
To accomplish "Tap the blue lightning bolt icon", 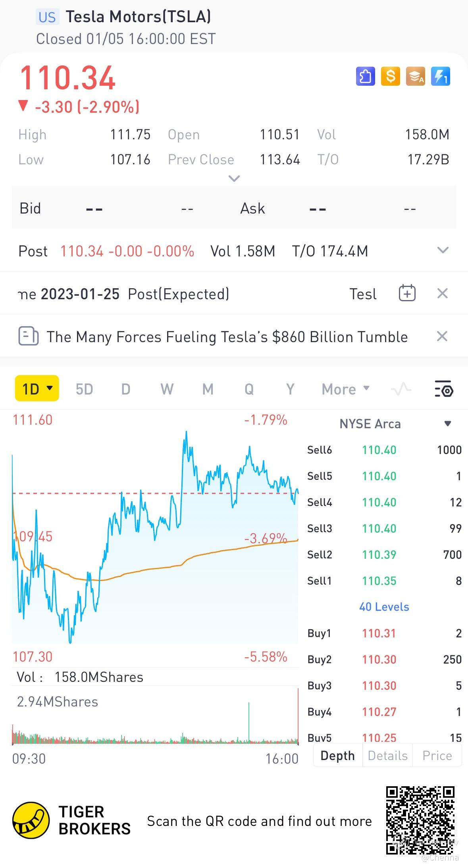I will pyautogui.click(x=441, y=76).
